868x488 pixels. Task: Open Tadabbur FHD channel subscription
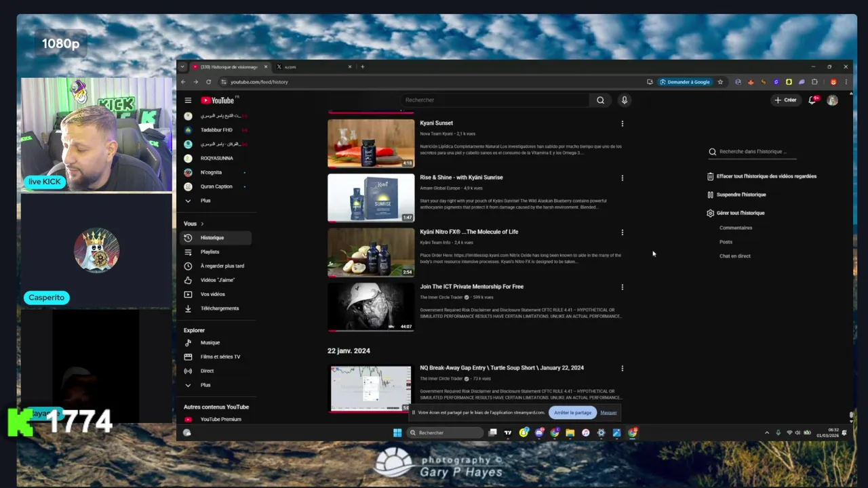coord(216,130)
